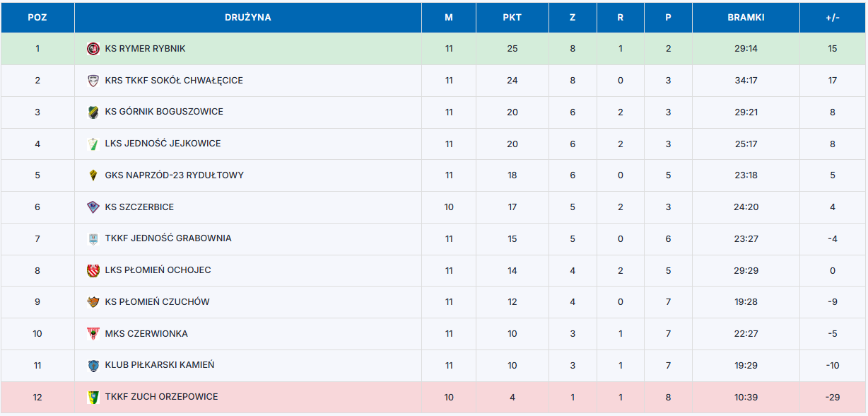Click the Jedność Jejkowice team crest

coord(93,144)
